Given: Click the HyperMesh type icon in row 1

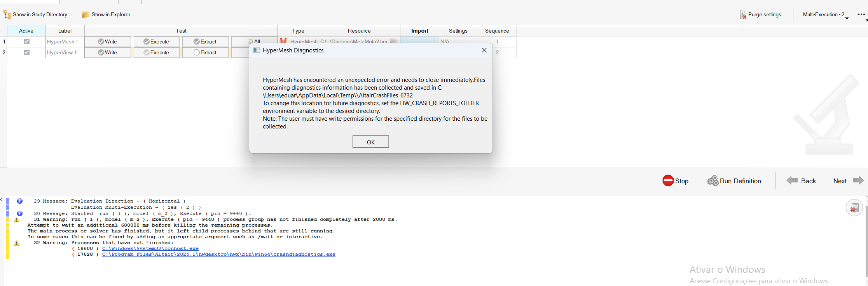Looking at the screenshot, I should pos(283,40).
